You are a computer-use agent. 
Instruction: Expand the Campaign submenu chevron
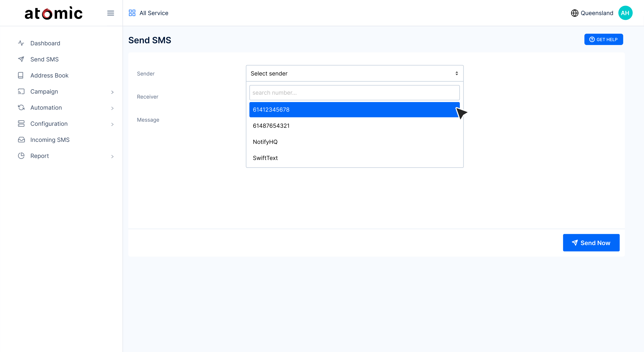point(112,92)
